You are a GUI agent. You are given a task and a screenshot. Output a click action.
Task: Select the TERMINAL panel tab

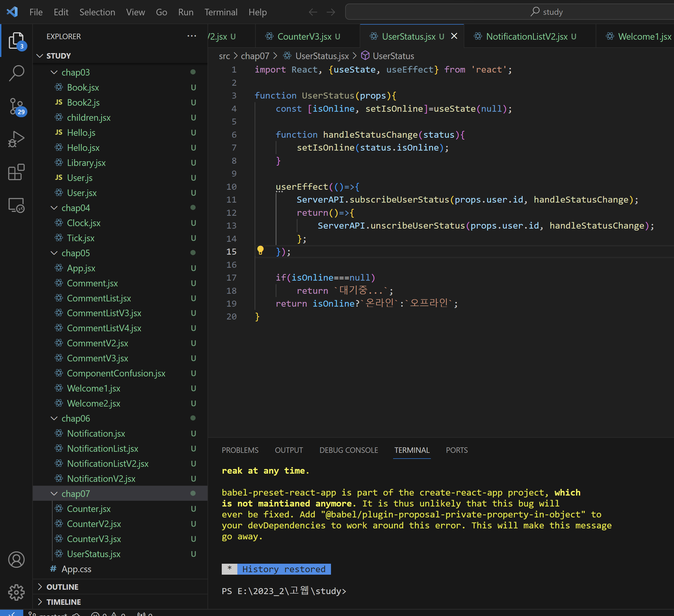pos(412,450)
